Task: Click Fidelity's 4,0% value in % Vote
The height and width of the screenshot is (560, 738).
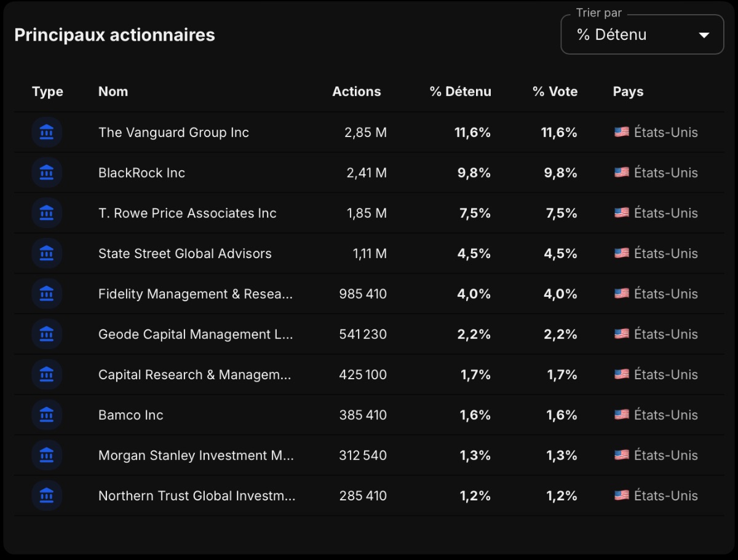Action: [561, 294]
